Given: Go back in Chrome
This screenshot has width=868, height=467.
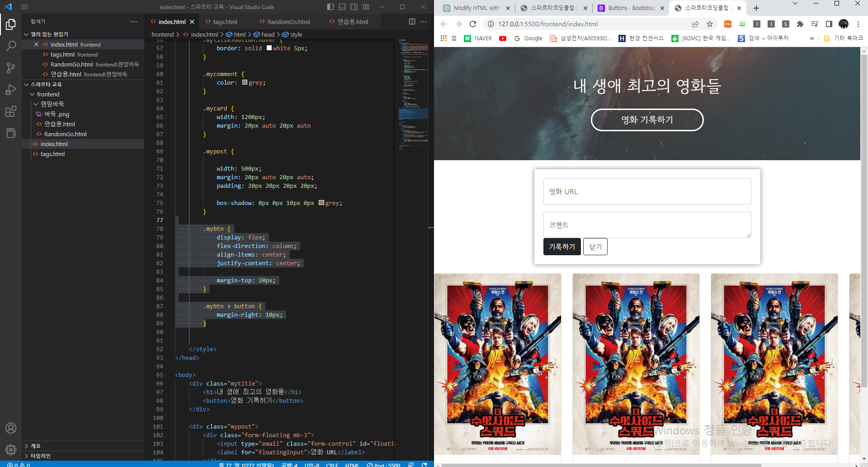Looking at the screenshot, I should tap(444, 24).
